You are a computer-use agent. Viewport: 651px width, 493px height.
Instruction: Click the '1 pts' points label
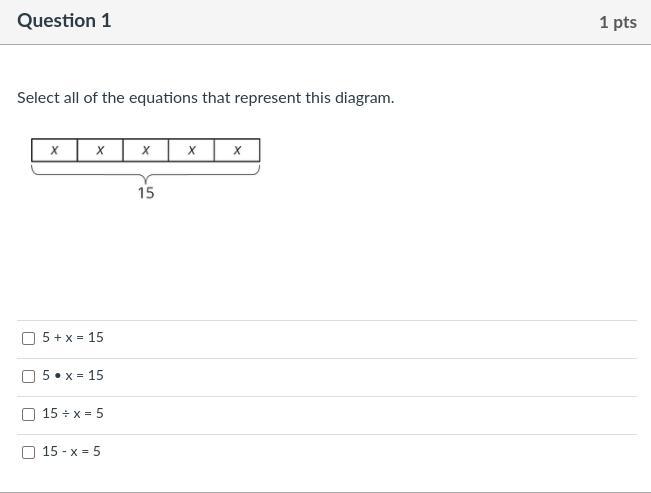[x=617, y=22]
